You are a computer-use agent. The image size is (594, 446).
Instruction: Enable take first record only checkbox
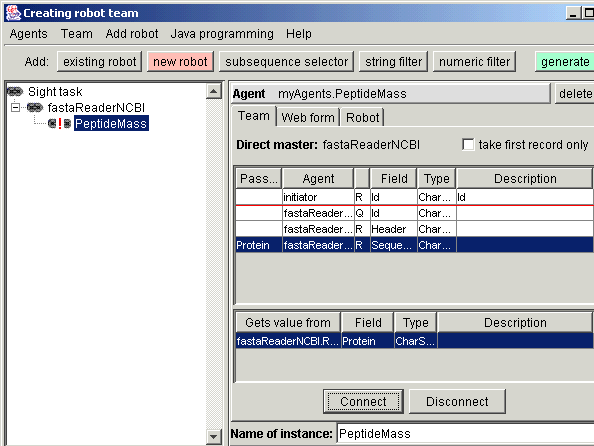tap(468, 144)
